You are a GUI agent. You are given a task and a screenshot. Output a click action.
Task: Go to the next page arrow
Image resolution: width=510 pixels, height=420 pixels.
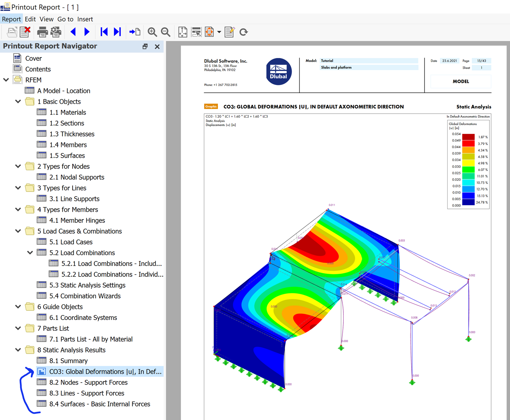coord(87,32)
